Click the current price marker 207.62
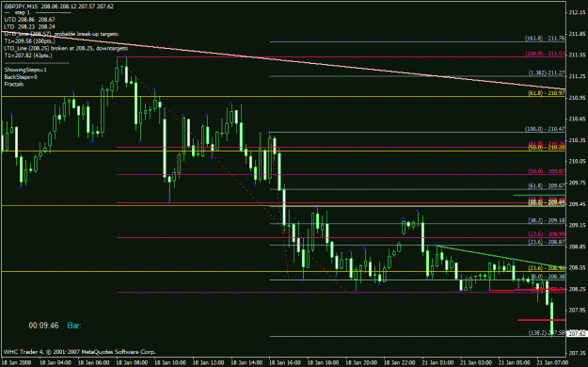The image size is (588, 367). [x=577, y=333]
